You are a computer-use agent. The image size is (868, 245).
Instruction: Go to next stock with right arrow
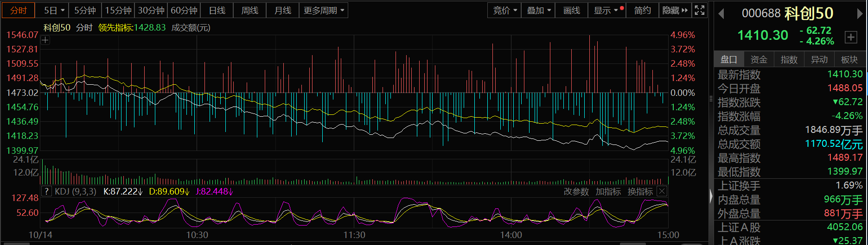860,14
